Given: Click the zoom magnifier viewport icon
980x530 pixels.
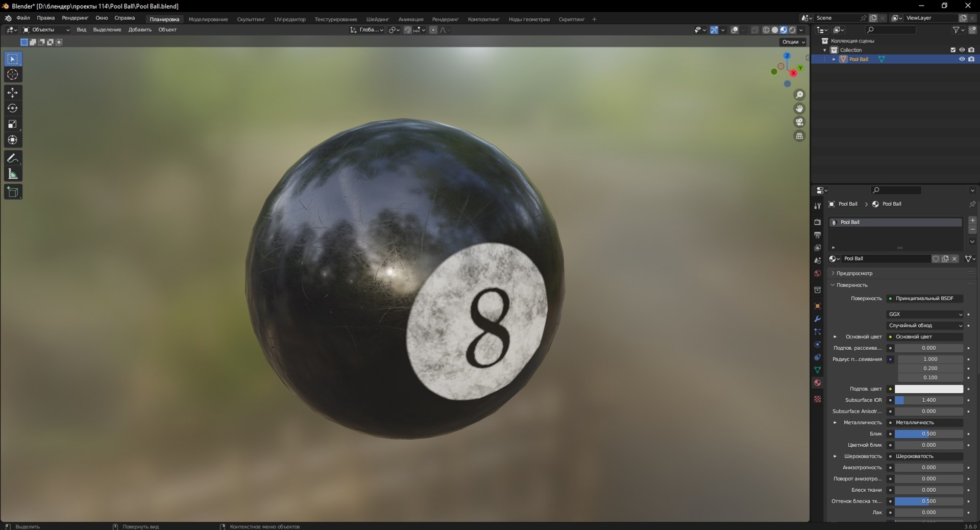Looking at the screenshot, I should coord(799,95).
